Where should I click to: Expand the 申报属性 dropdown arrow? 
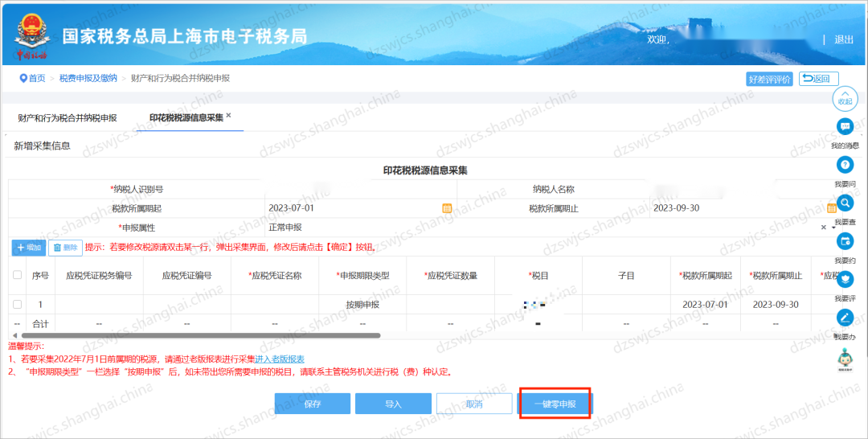(x=833, y=228)
